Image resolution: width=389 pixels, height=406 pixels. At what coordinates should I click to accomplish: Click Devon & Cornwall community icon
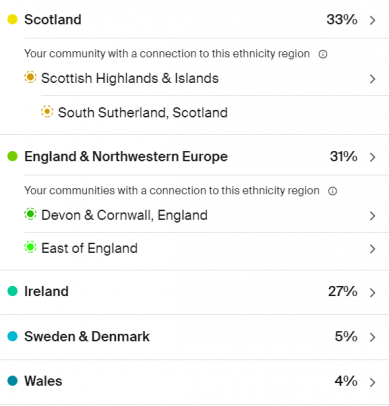(x=30, y=214)
